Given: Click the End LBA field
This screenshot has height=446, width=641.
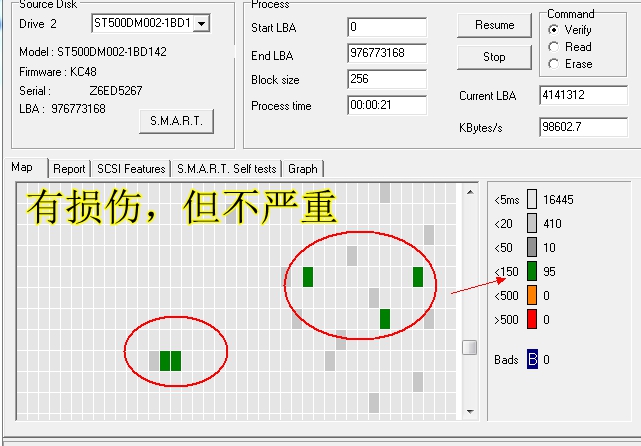Looking at the screenshot, I should click(x=387, y=53).
